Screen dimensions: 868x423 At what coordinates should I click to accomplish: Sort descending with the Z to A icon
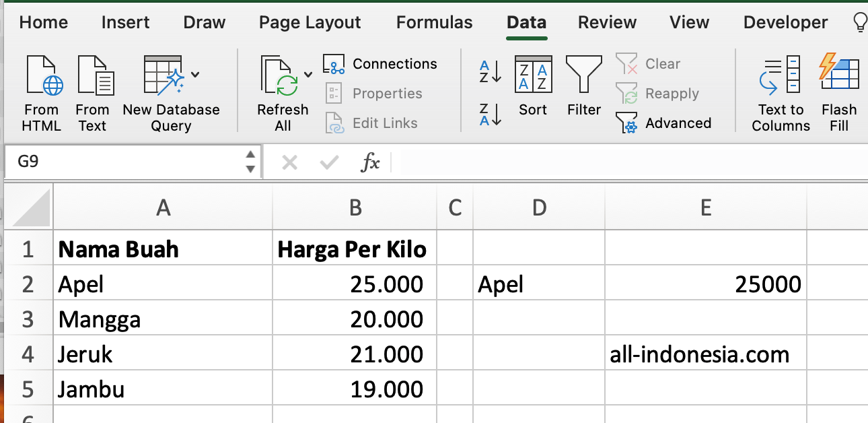coord(491,115)
